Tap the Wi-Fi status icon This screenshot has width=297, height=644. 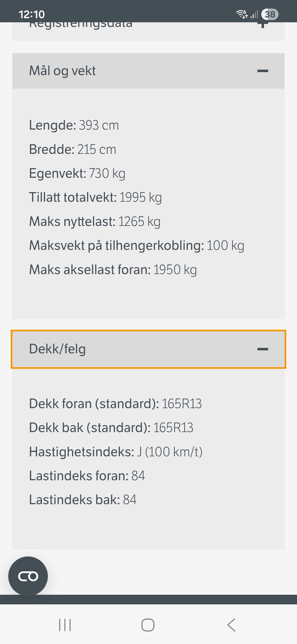[x=242, y=14]
